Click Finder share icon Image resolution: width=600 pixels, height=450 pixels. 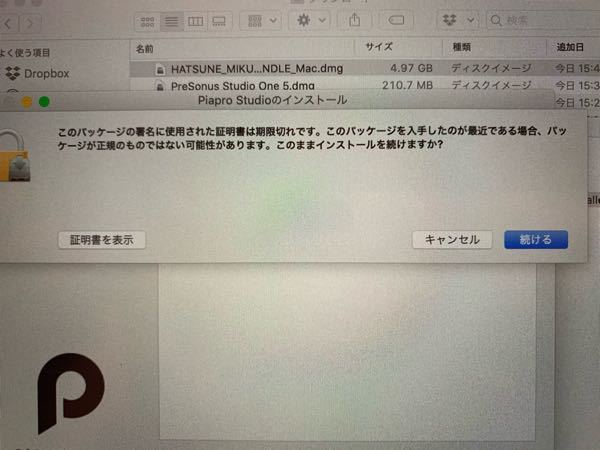point(354,20)
